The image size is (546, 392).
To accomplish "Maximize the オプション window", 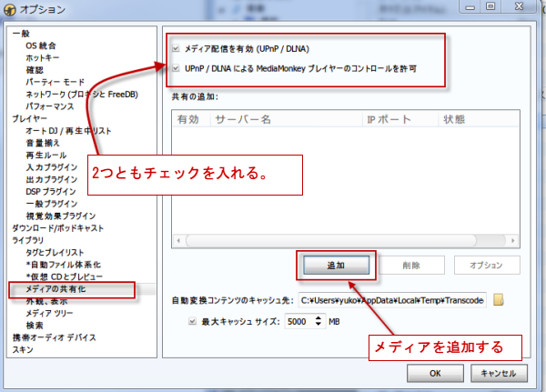I will click(x=490, y=6).
